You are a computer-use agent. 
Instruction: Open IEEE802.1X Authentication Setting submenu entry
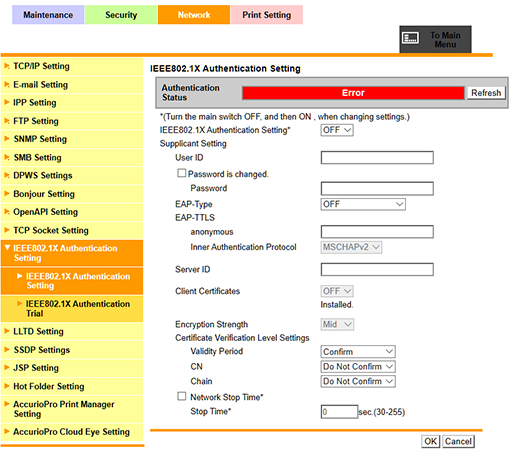coord(72,281)
